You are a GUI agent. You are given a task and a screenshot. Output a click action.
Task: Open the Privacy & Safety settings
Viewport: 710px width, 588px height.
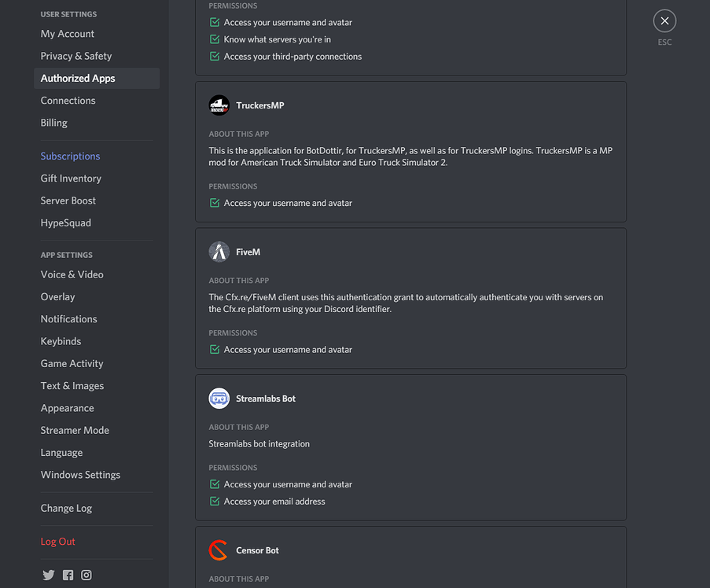(75, 56)
